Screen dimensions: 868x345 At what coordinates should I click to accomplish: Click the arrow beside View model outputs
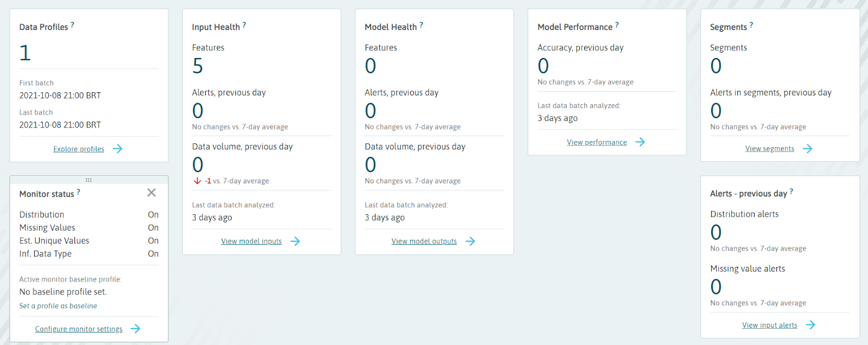point(470,241)
